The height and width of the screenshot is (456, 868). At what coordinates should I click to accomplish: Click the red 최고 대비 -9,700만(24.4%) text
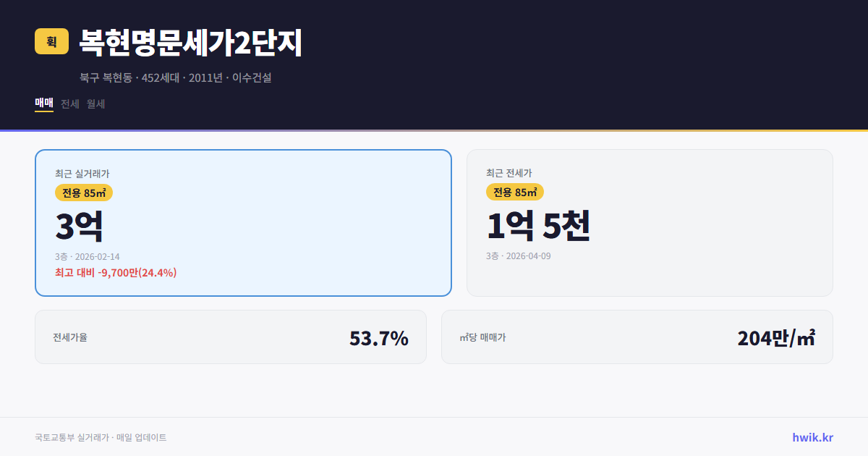116,273
